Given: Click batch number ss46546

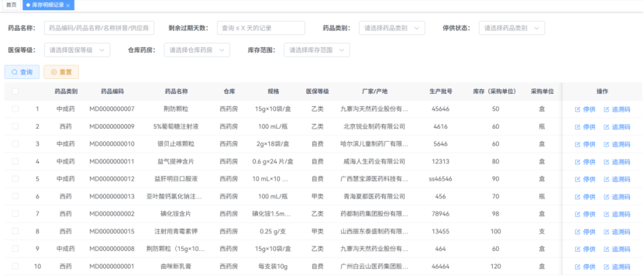Looking at the screenshot, I should coord(440,179).
